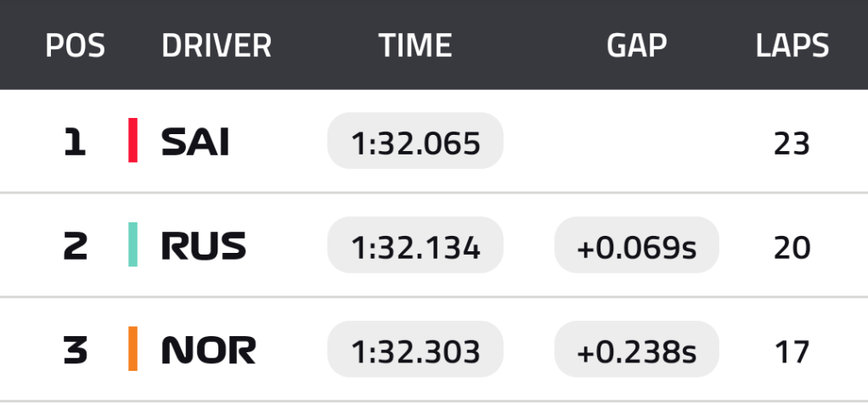The height and width of the screenshot is (404, 868).
Task: Click the 1:32.065 lap time pill
Action: pos(415,142)
